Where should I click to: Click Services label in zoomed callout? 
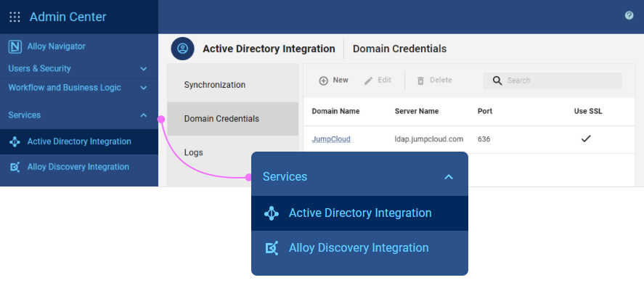click(x=285, y=176)
